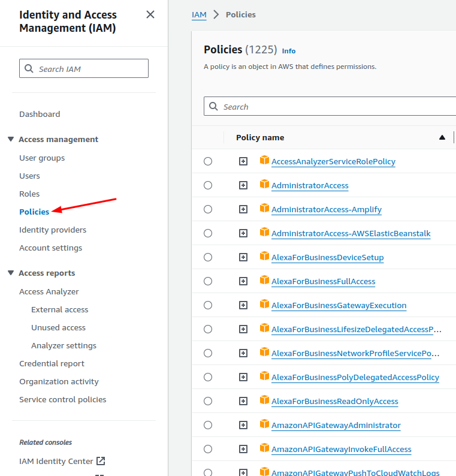Select Policies in the sidebar

(34, 212)
